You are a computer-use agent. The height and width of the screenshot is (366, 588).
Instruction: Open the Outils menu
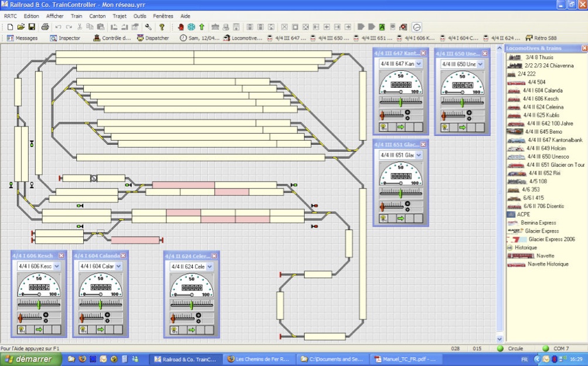click(140, 16)
